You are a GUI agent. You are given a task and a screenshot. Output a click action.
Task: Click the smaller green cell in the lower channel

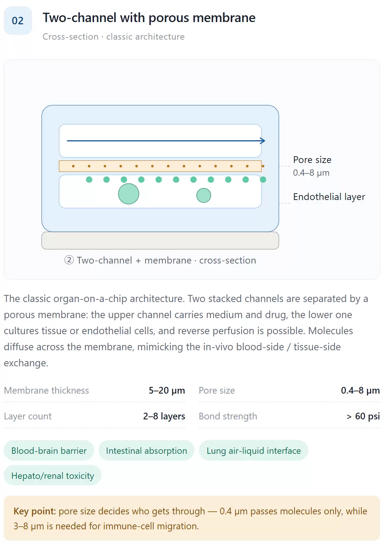tap(203, 195)
